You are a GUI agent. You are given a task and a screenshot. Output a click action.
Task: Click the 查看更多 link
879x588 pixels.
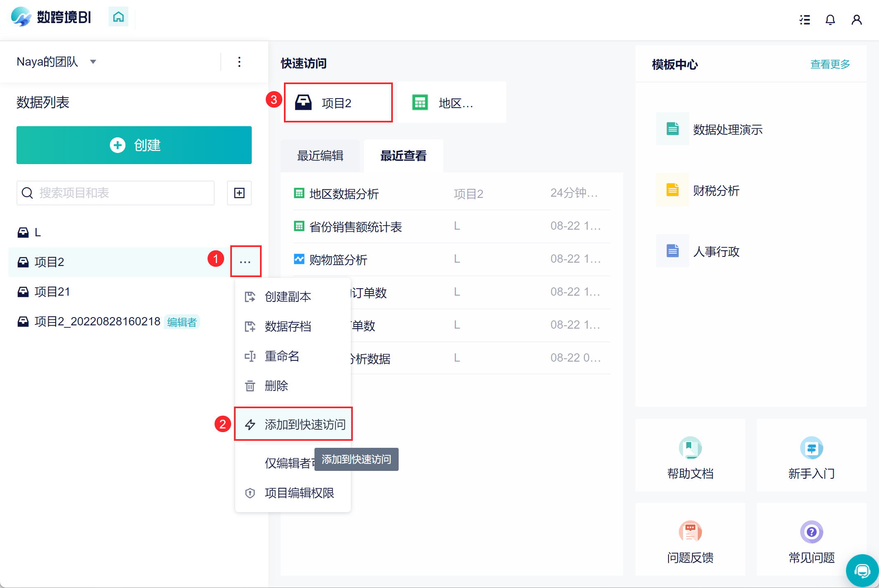pos(830,64)
